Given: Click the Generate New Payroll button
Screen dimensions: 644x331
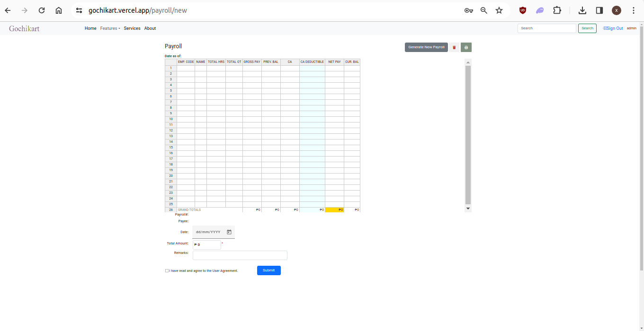Looking at the screenshot, I should [426, 47].
